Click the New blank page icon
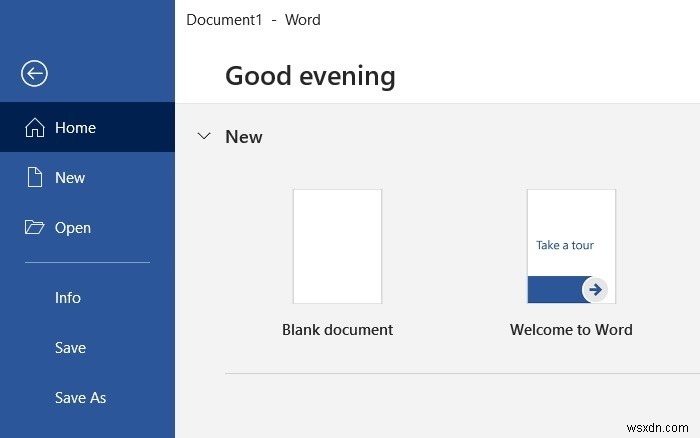700x438 pixels. pyautogui.click(x=34, y=177)
